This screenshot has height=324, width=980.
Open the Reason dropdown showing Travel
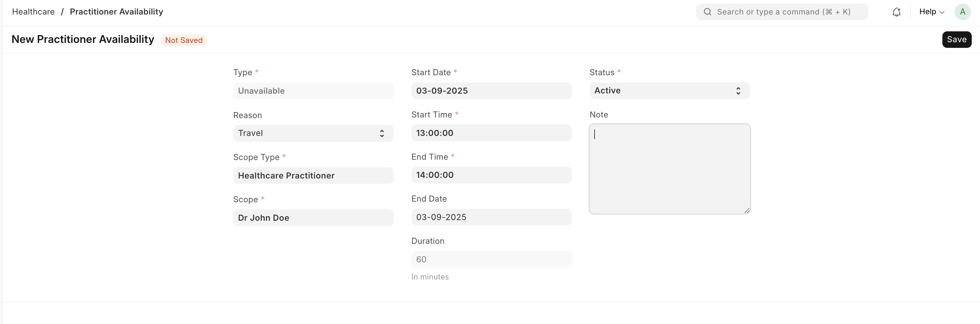[313, 133]
